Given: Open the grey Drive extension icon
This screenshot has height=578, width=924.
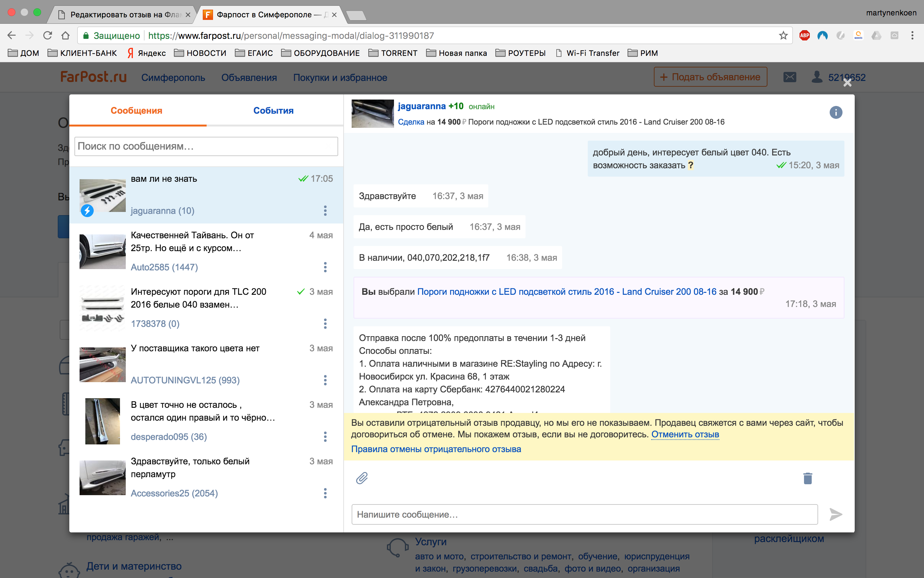Looking at the screenshot, I should (876, 36).
